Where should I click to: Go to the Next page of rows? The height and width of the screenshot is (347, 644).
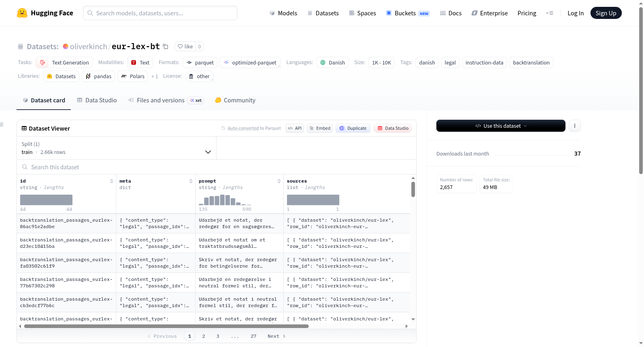point(277,336)
